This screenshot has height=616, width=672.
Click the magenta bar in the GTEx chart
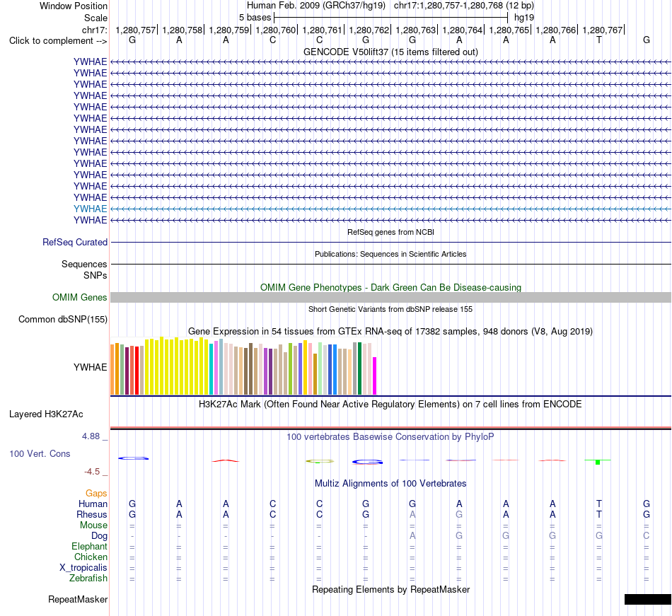(375, 376)
